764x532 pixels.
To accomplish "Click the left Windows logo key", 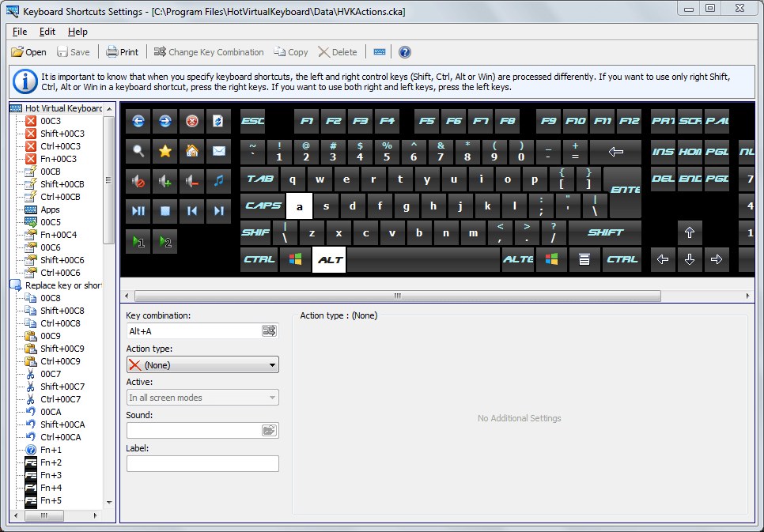I will tap(295, 259).
